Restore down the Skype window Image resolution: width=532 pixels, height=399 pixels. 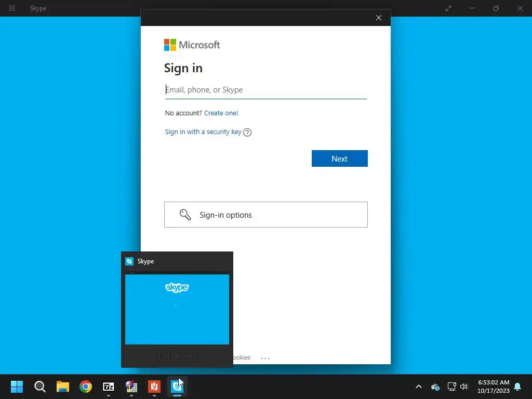pos(496,8)
